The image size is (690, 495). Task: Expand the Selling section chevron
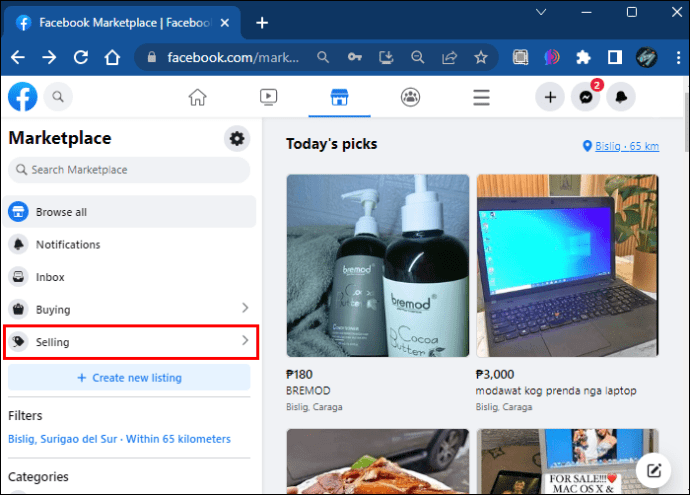point(245,340)
